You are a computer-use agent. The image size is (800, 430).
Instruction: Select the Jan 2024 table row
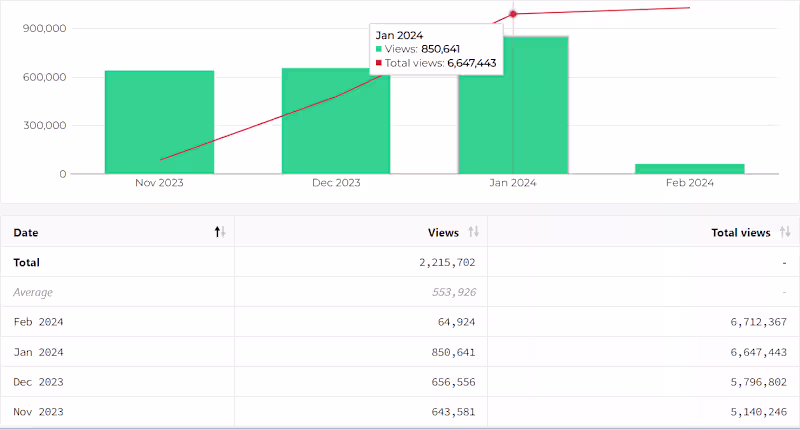click(400, 352)
